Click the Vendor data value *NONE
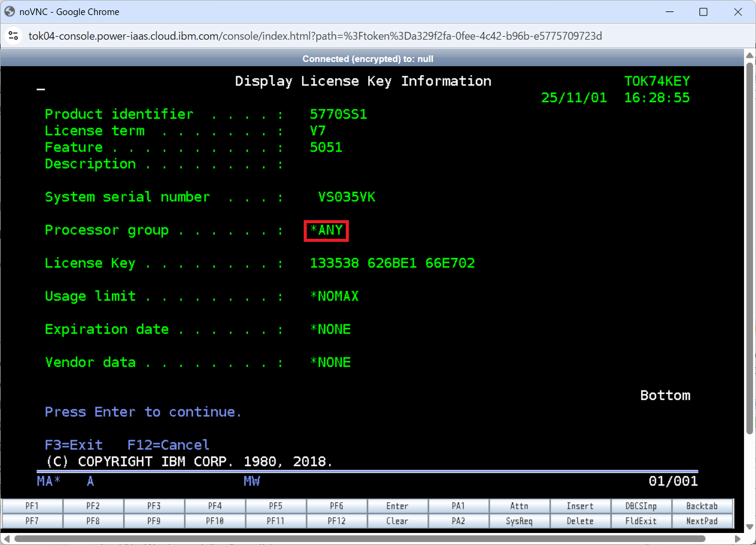This screenshot has width=756, height=545. coord(330,362)
